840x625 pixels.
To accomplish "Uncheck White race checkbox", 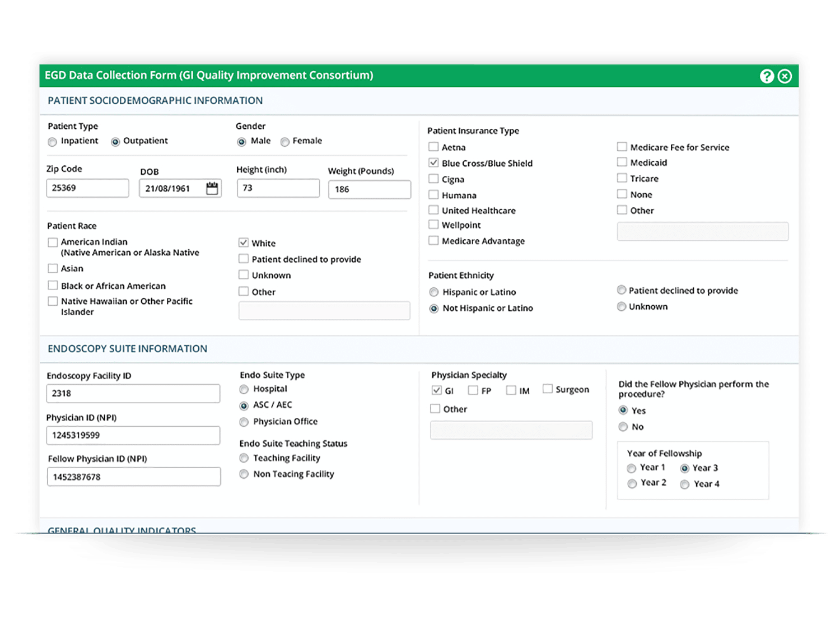I will tap(244, 242).
